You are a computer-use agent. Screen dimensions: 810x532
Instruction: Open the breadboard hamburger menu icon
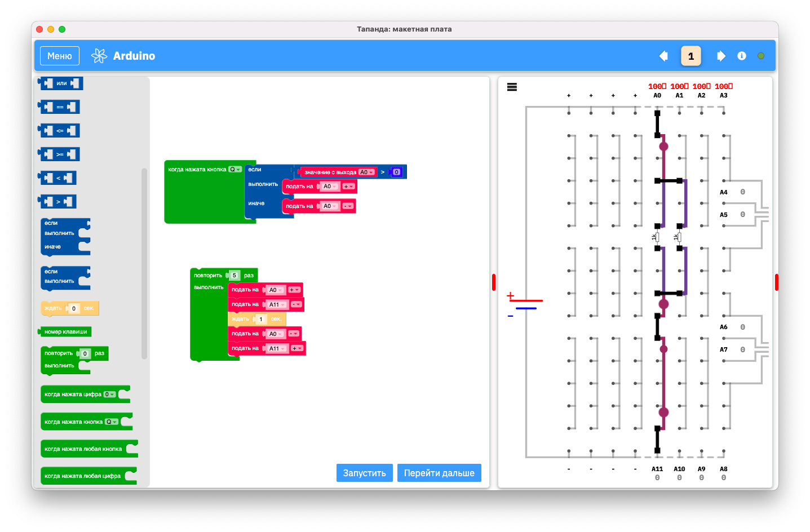[512, 87]
